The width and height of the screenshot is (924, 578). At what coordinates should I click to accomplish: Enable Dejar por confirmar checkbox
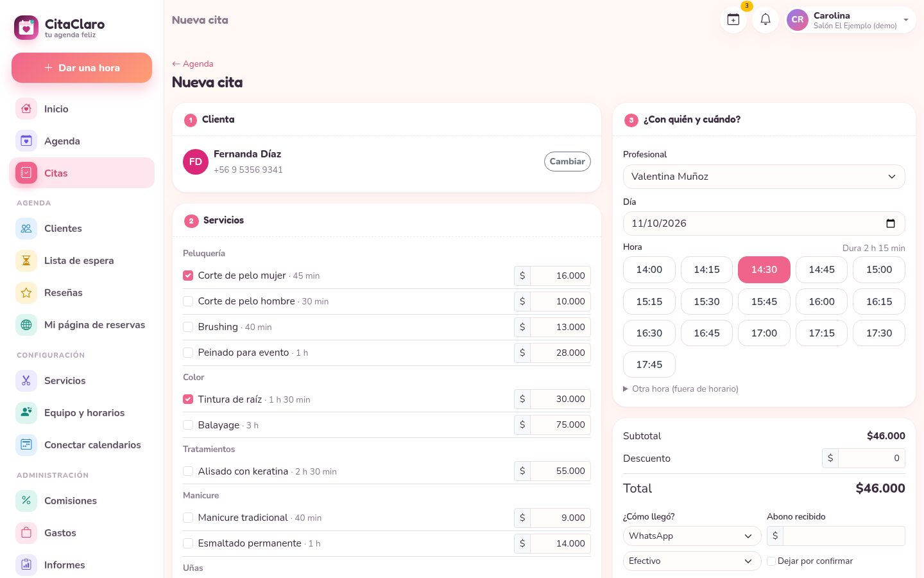[771, 561]
